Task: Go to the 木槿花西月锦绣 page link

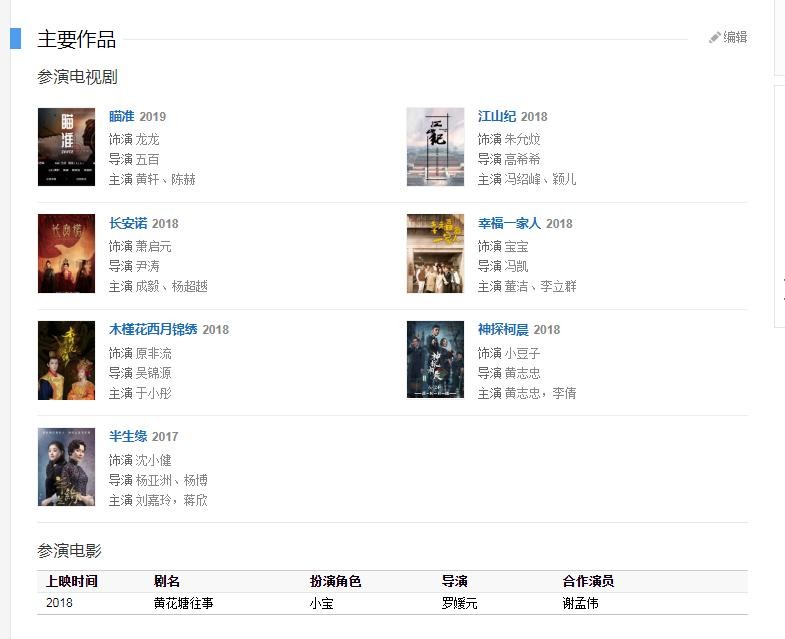Action: pos(153,329)
